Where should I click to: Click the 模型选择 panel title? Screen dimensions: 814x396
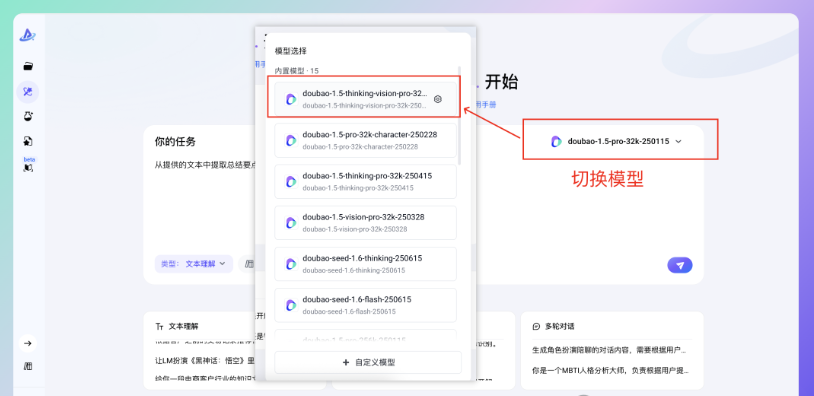coord(291,51)
